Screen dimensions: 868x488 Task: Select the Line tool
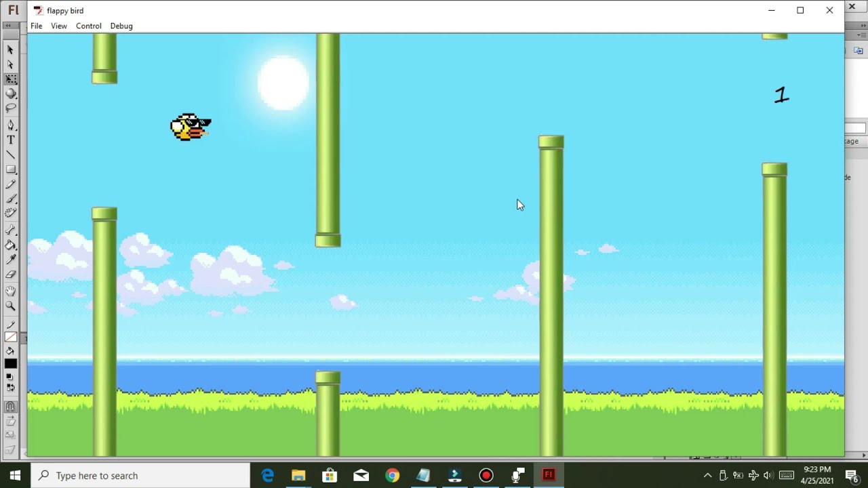10,155
